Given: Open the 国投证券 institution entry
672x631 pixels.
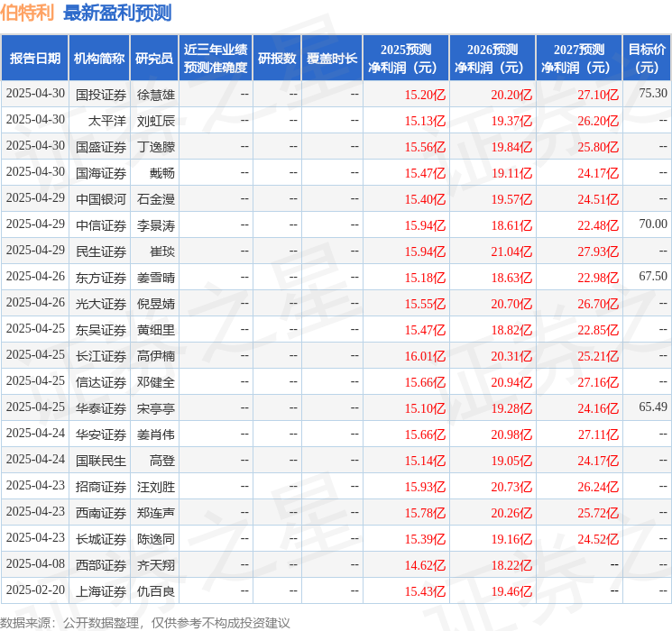Looking at the screenshot, I should tap(101, 94).
